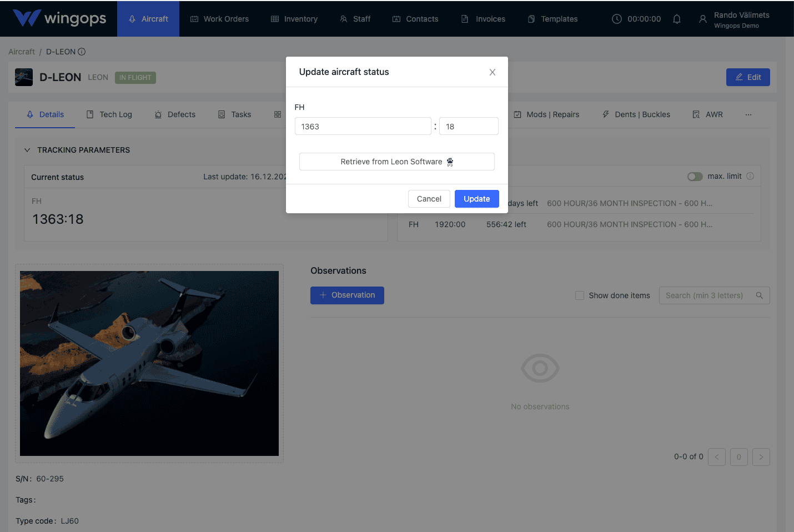The image size is (794, 532).
Task: Click the timer clock icon
Action: click(x=616, y=18)
